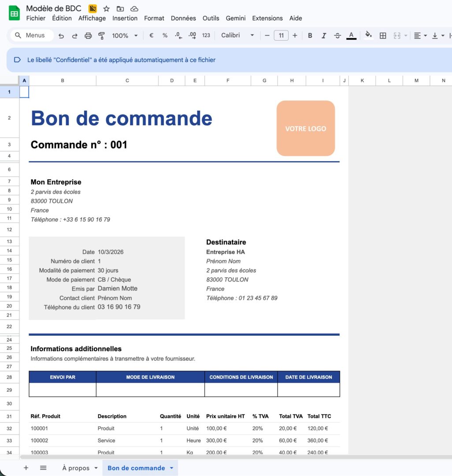Screen dimensions: 452x476
Task: Open the Extensions menu
Action: [267, 18]
